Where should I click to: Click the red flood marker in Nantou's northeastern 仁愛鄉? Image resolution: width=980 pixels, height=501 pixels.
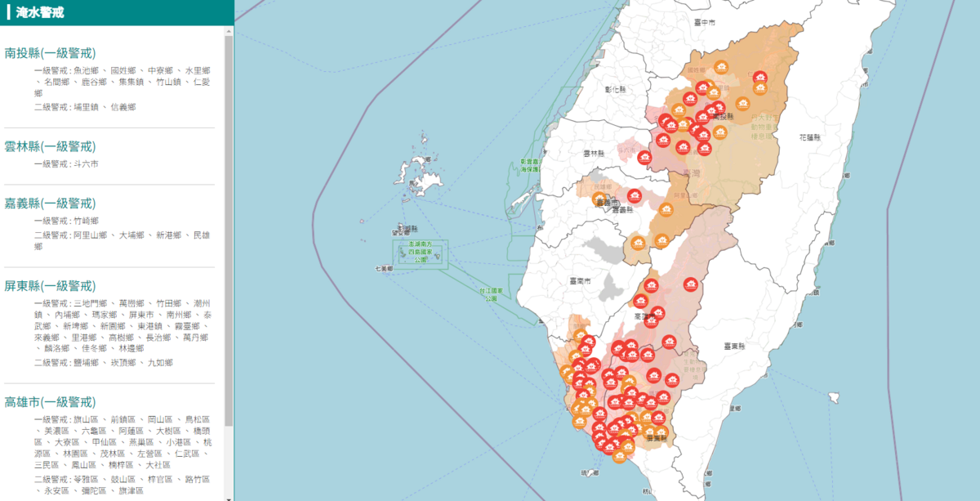[x=760, y=78]
